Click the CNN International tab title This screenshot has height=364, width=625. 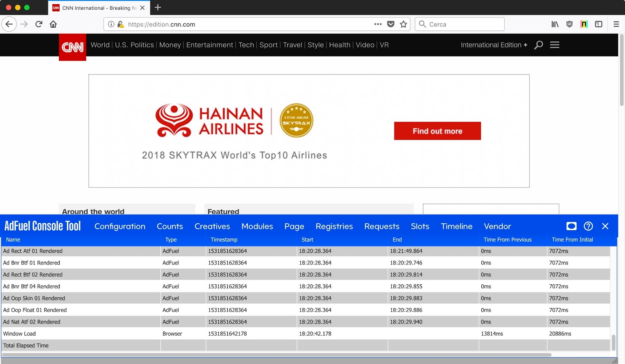click(99, 8)
